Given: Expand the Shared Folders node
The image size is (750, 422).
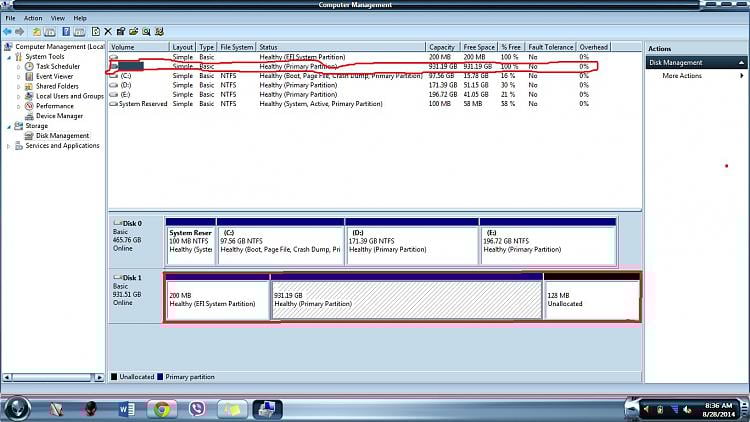Looking at the screenshot, I should point(19,87).
